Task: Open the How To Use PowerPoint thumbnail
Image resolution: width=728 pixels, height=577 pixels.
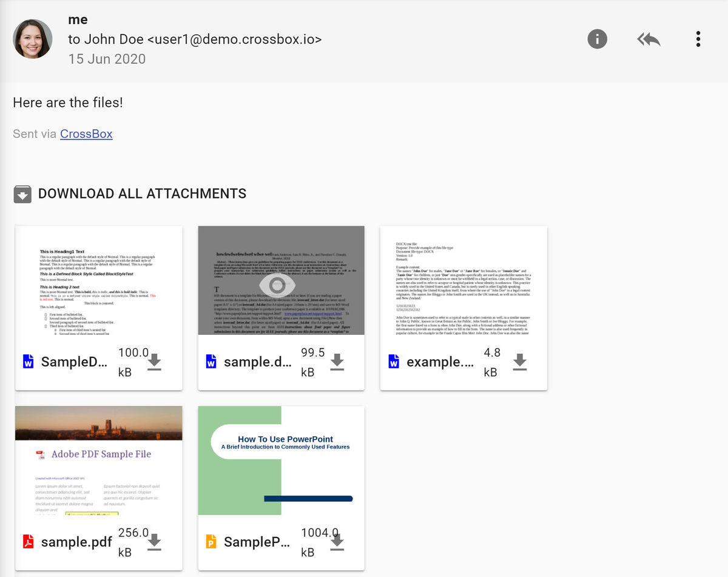Action: (281, 460)
